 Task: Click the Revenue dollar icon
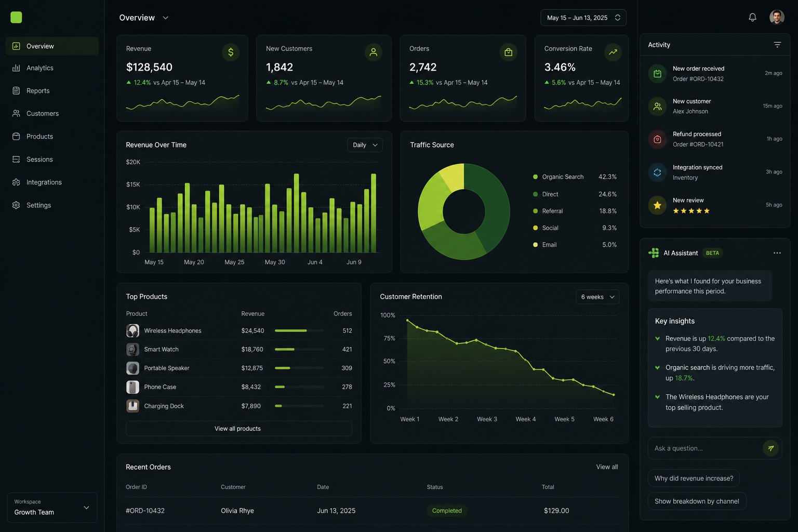231,52
